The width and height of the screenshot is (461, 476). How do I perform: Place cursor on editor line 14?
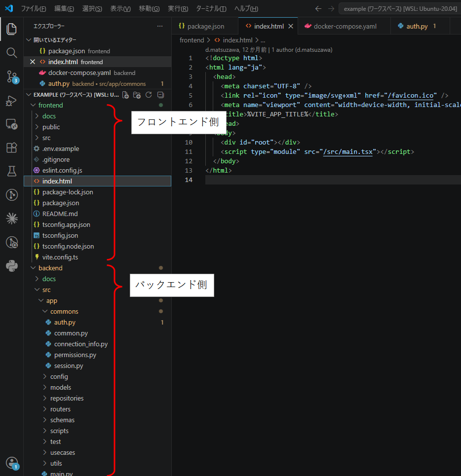(333, 180)
